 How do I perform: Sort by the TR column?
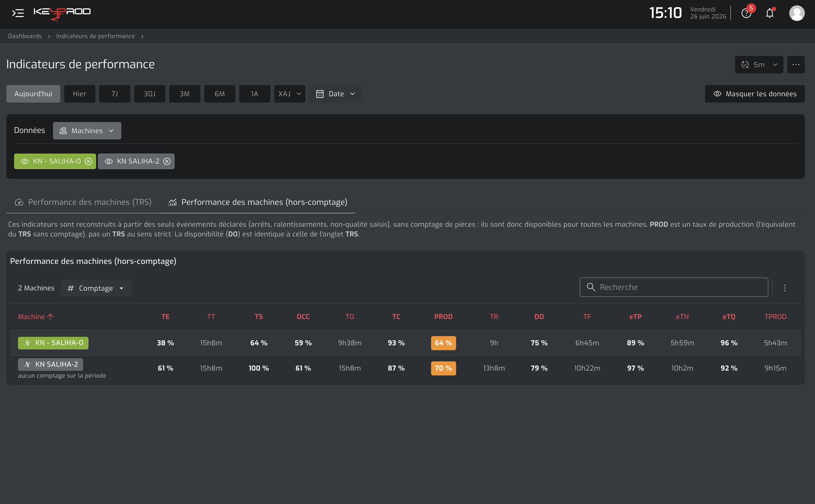494,317
